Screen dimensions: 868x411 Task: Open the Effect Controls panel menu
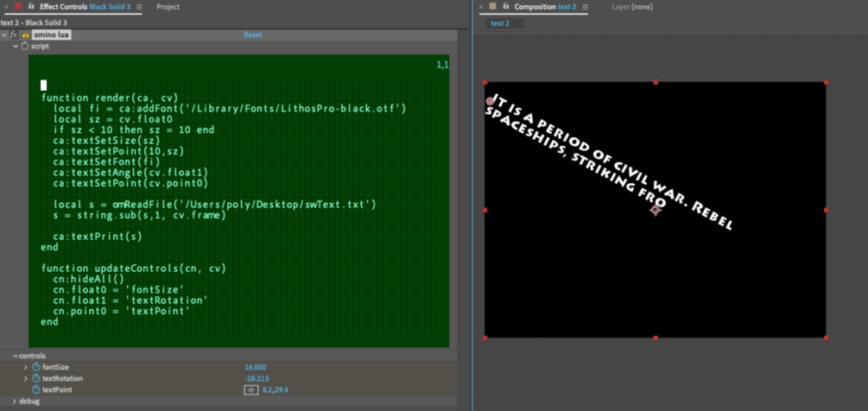click(139, 7)
